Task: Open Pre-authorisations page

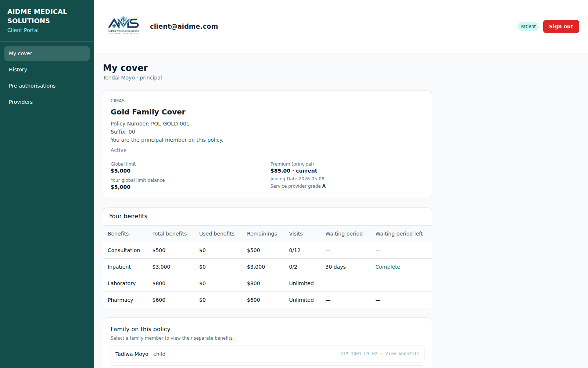Action: click(x=47, y=86)
